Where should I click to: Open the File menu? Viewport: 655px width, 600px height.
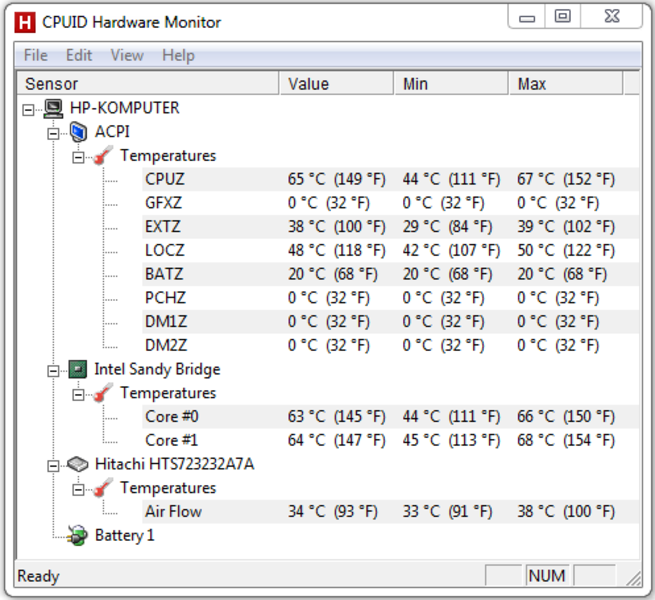pyautogui.click(x=36, y=55)
